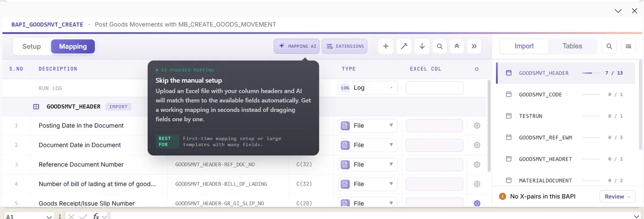Viewport: 644px width, 219px height.
Task: Select GOODSMVT_CODE in structure list
Action: 565,94
